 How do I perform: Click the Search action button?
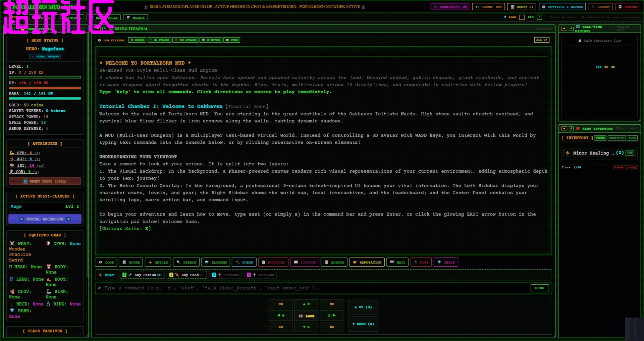point(186,262)
